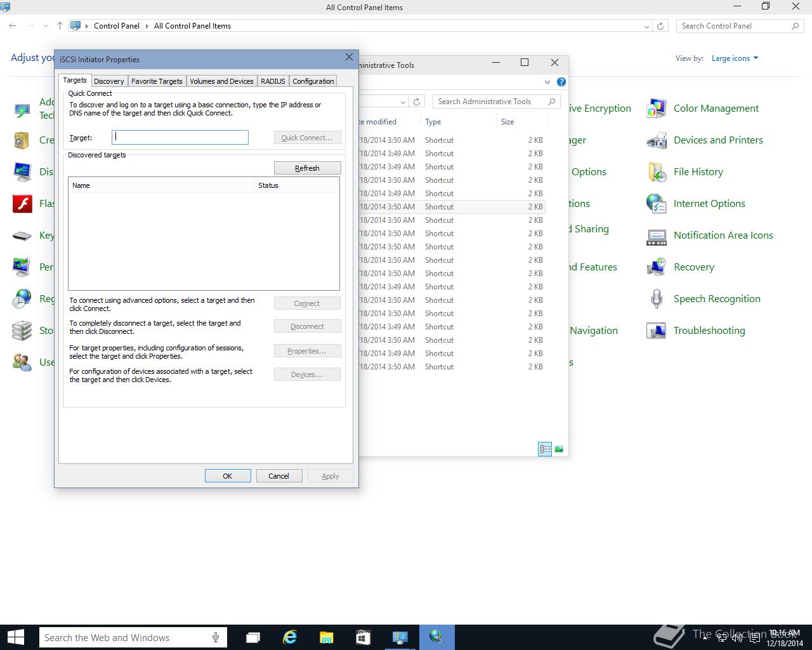This screenshot has height=650, width=812.
Task: Open File Explorer from the taskbar
Action: click(326, 637)
